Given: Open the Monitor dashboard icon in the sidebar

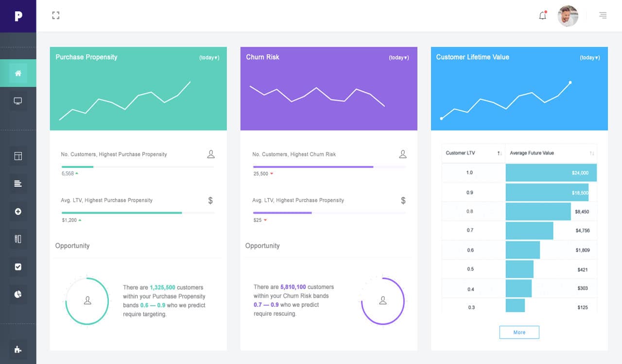Looking at the screenshot, I should [x=18, y=100].
